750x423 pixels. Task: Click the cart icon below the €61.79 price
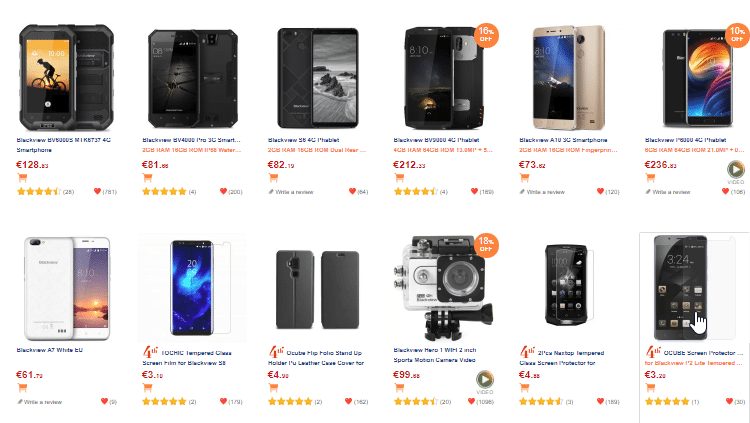pyautogui.click(x=24, y=389)
